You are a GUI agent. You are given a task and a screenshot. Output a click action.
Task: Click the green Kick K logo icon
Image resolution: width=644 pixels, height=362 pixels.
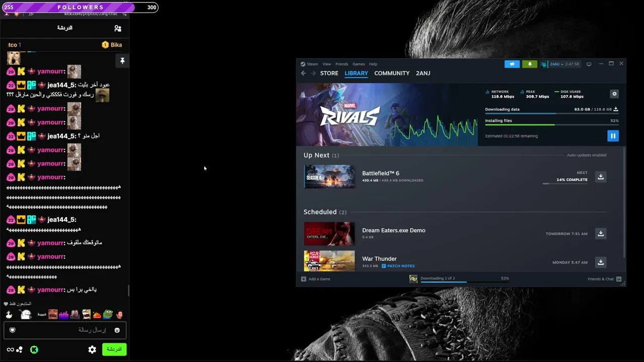[34, 349]
